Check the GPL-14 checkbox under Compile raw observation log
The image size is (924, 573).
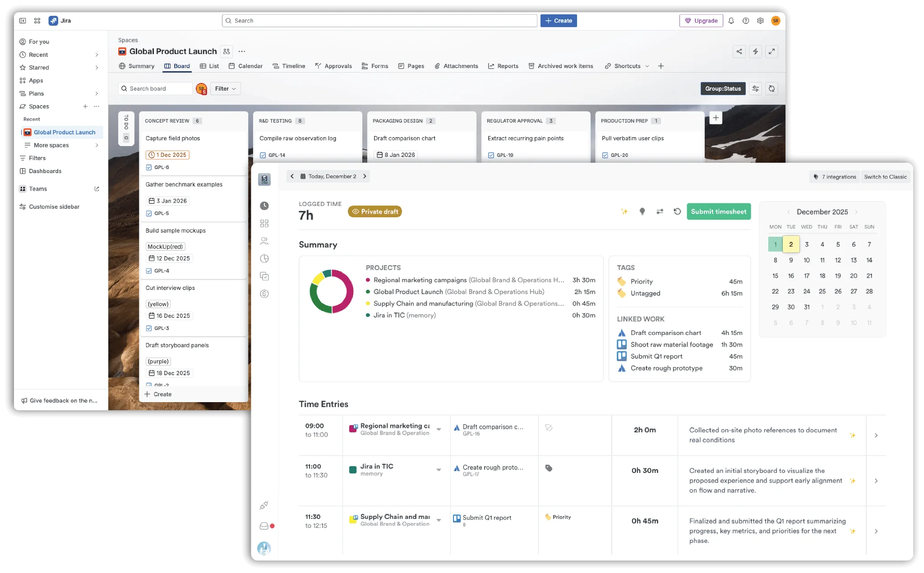pos(263,155)
